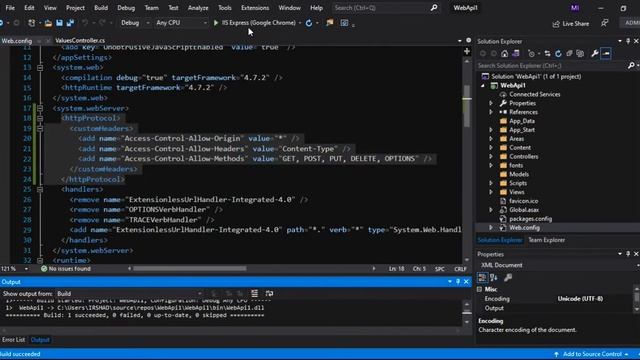The width and height of the screenshot is (640, 360).
Task: Click the Undo arrow icon
Action: 85,23
